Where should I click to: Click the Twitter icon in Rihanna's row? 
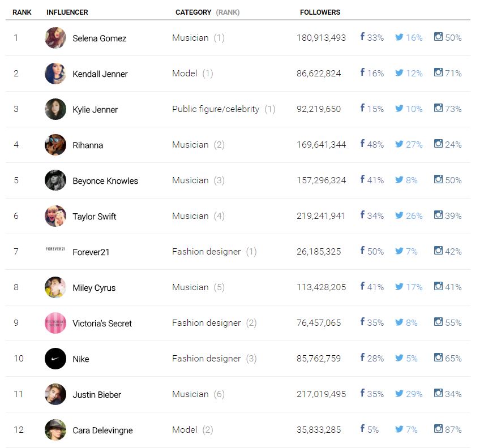click(x=400, y=144)
